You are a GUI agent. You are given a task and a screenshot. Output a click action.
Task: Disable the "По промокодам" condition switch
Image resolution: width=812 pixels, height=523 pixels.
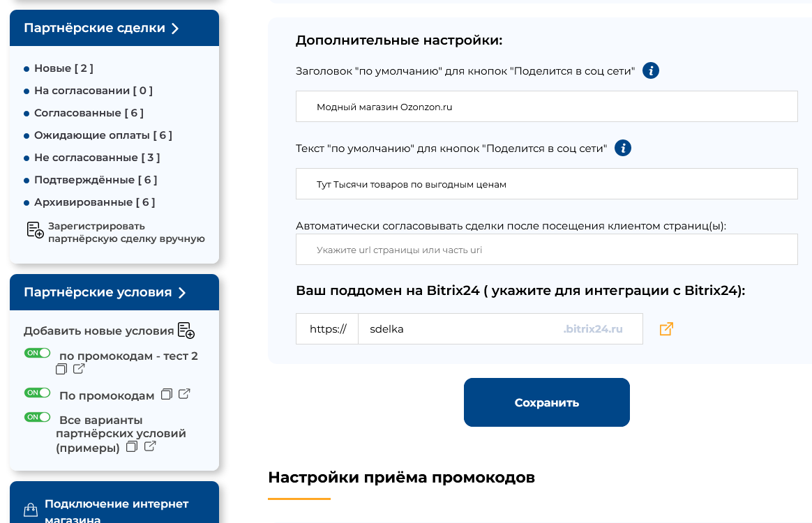click(x=38, y=393)
